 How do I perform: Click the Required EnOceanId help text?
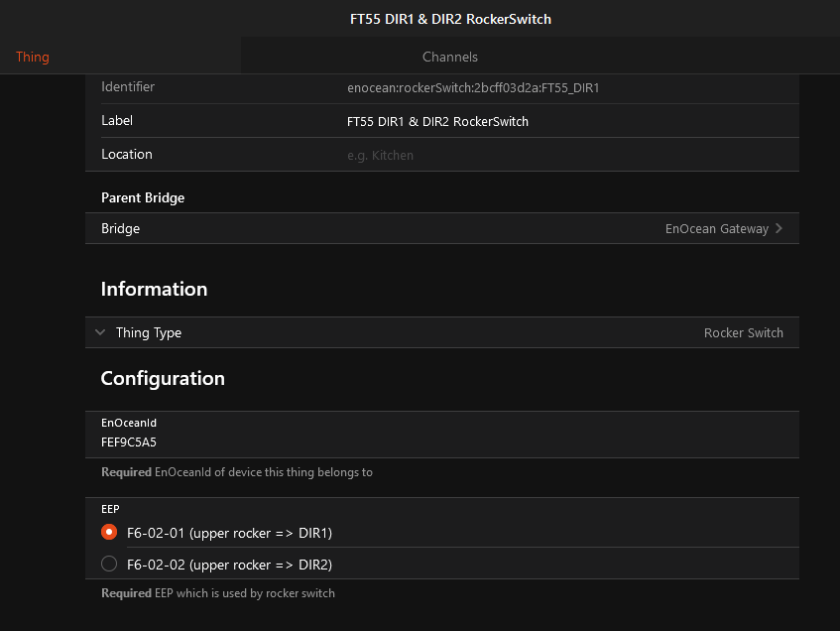(237, 472)
